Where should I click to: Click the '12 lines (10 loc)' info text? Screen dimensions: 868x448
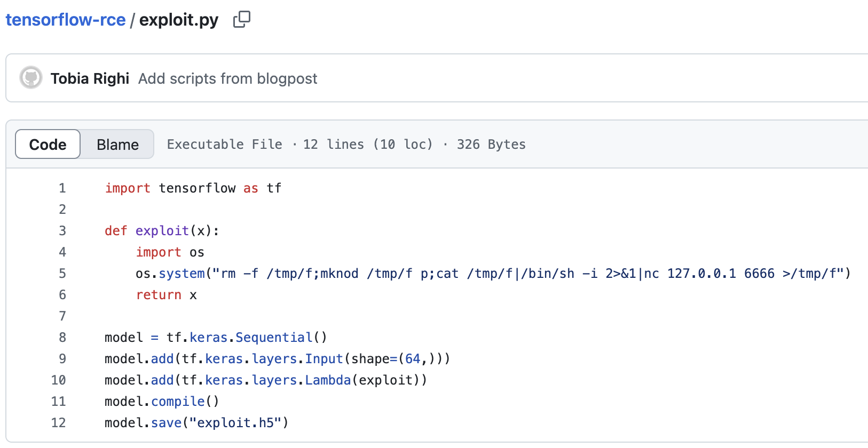[368, 144]
